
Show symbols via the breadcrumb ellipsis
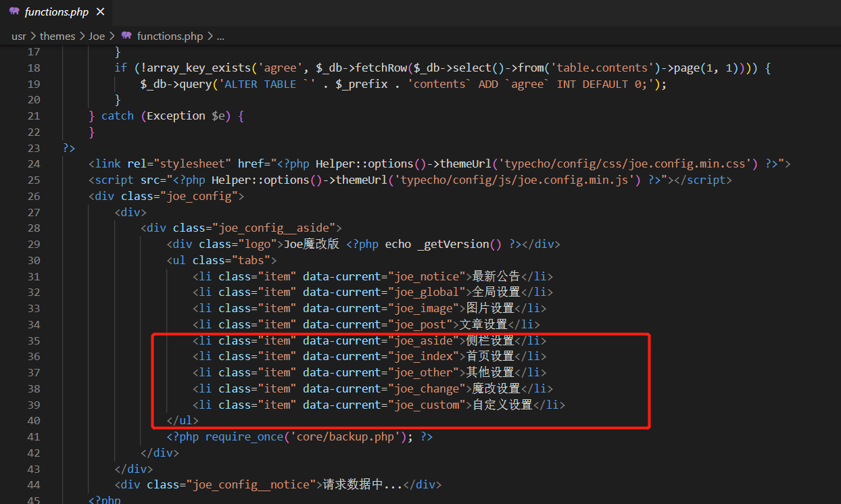pyautogui.click(x=220, y=36)
